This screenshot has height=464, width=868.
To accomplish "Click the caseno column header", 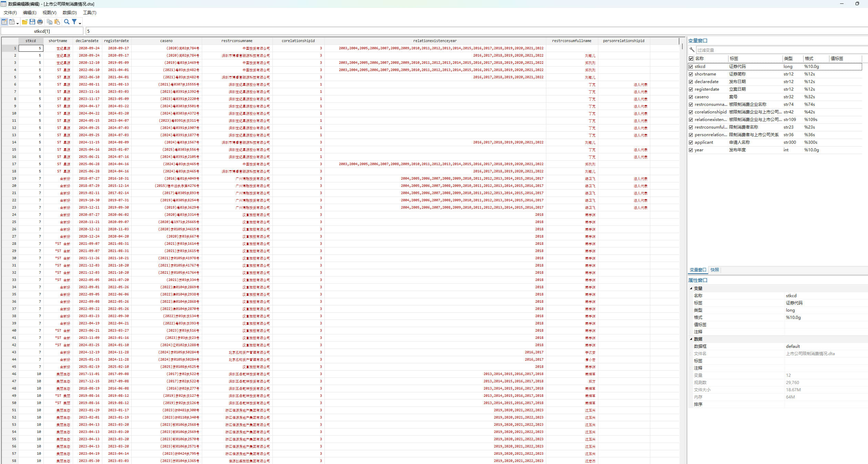I will coord(166,41).
